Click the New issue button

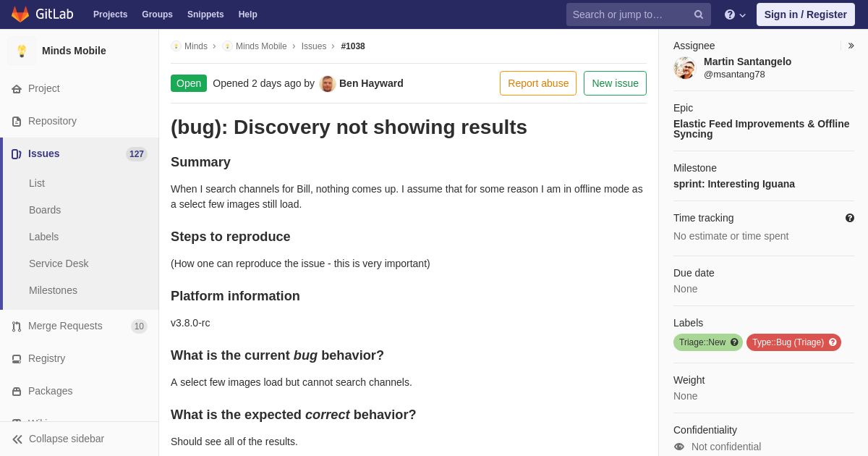click(615, 83)
